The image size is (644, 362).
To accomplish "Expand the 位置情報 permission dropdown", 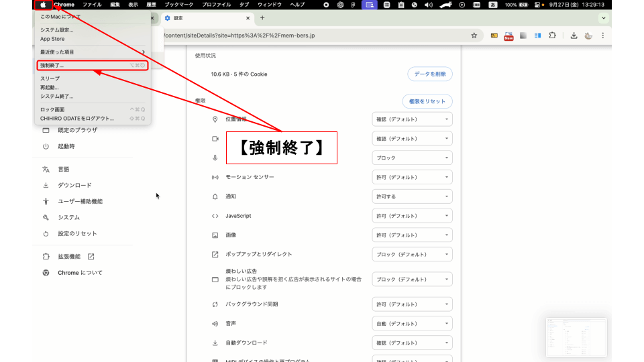I will [x=412, y=119].
